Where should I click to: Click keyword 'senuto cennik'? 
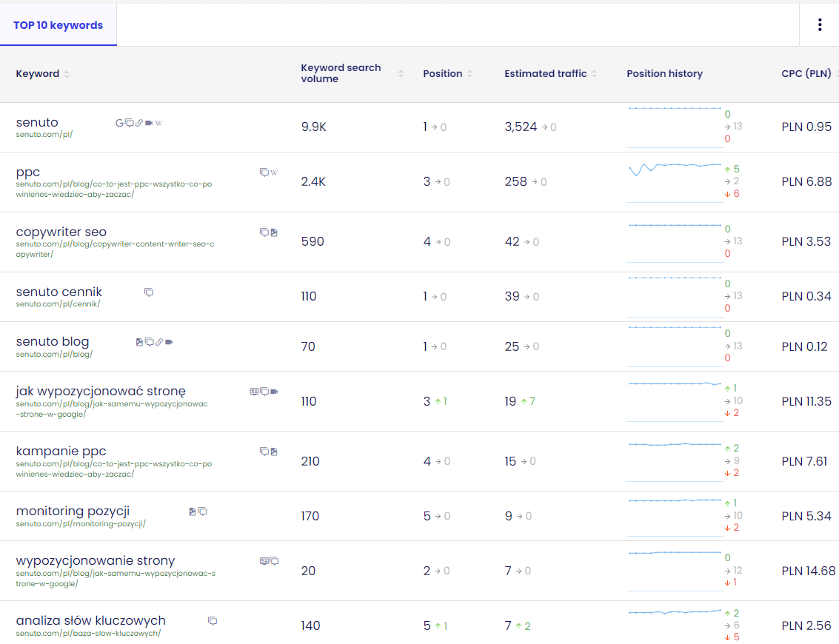(x=59, y=292)
